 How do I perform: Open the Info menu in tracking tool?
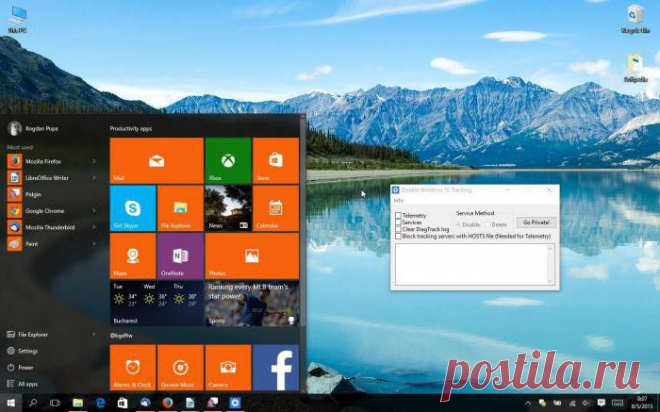click(x=398, y=200)
